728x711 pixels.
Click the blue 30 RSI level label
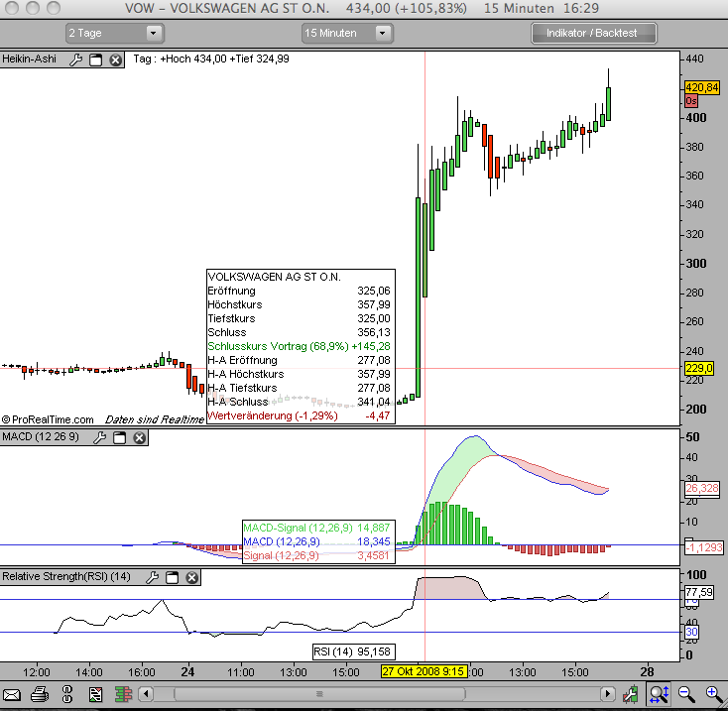click(x=691, y=632)
